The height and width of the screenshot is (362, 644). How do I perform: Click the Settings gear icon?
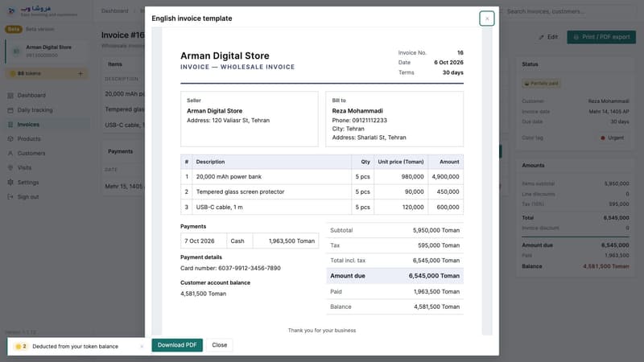[10, 183]
